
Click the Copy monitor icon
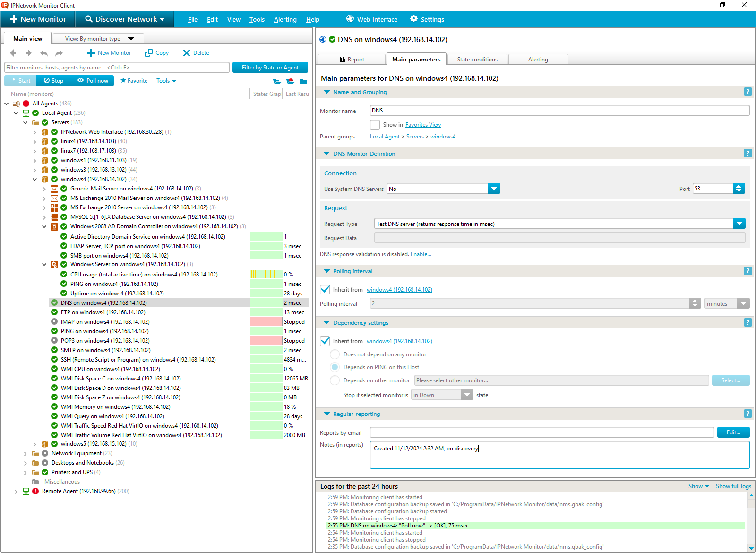tap(149, 53)
